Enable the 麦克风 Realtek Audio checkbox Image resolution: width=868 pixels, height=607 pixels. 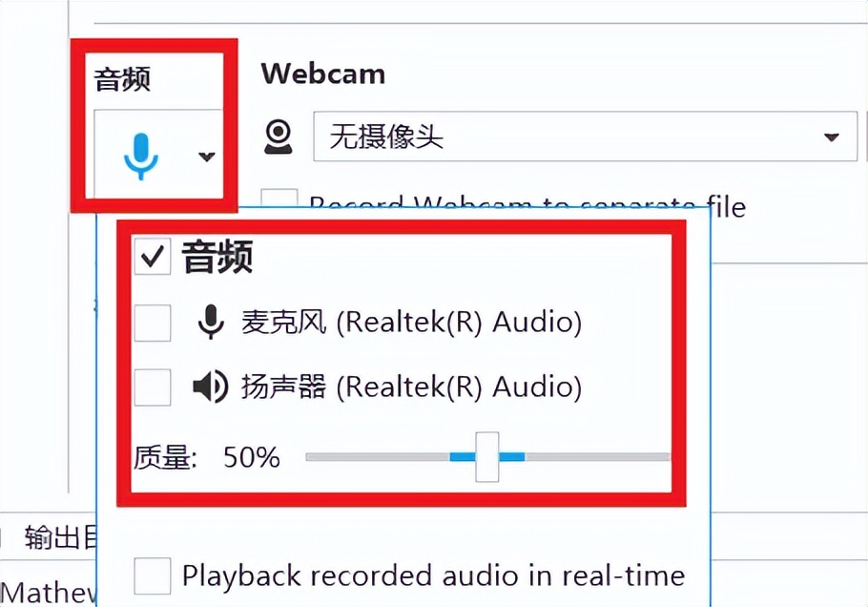click(153, 323)
